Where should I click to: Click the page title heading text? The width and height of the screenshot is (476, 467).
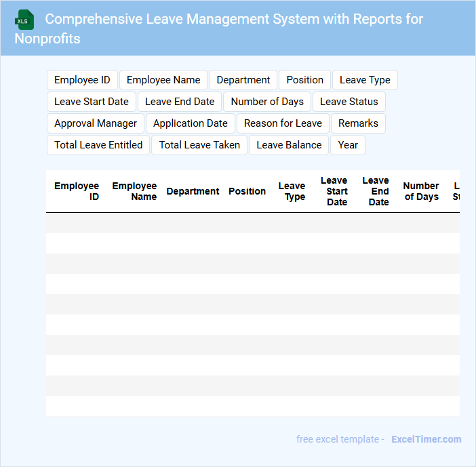[x=234, y=19]
